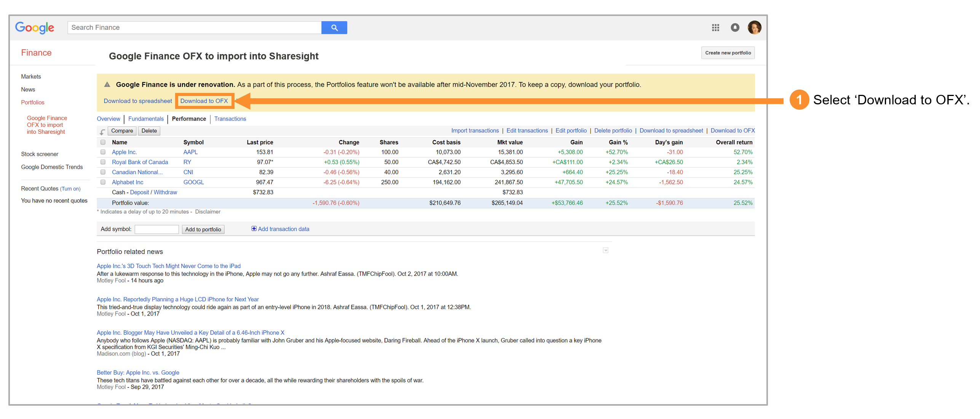Open the Google apps grid icon
Viewport: 980px width, 419px height.
click(715, 27)
